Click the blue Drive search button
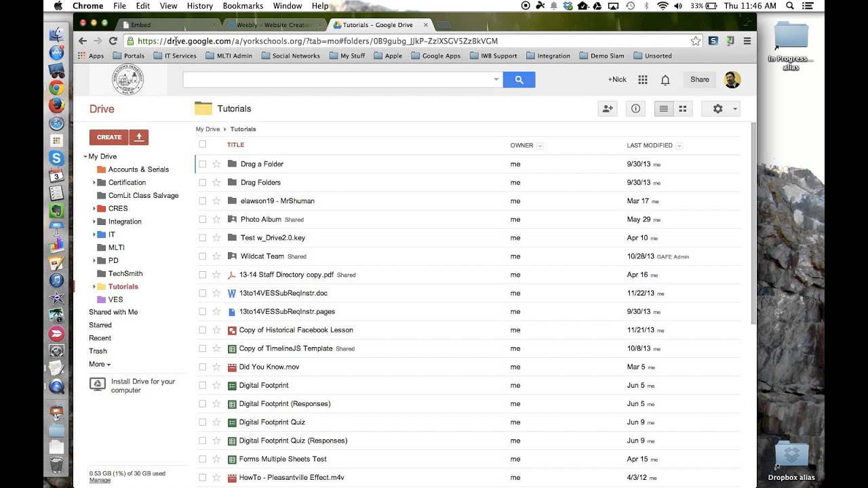 (519, 80)
